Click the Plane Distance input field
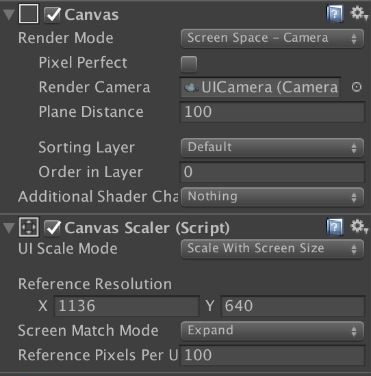This screenshot has width=371, height=376. pyautogui.click(x=272, y=112)
